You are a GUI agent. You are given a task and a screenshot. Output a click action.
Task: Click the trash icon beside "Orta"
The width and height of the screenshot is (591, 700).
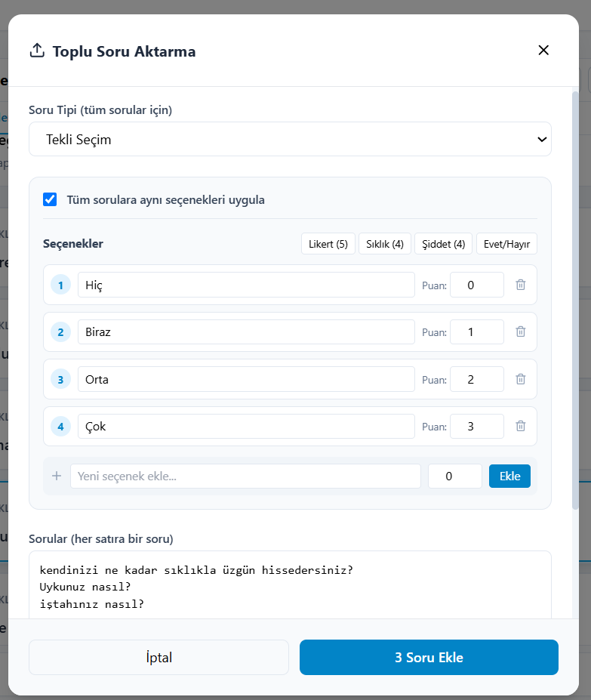(x=521, y=379)
